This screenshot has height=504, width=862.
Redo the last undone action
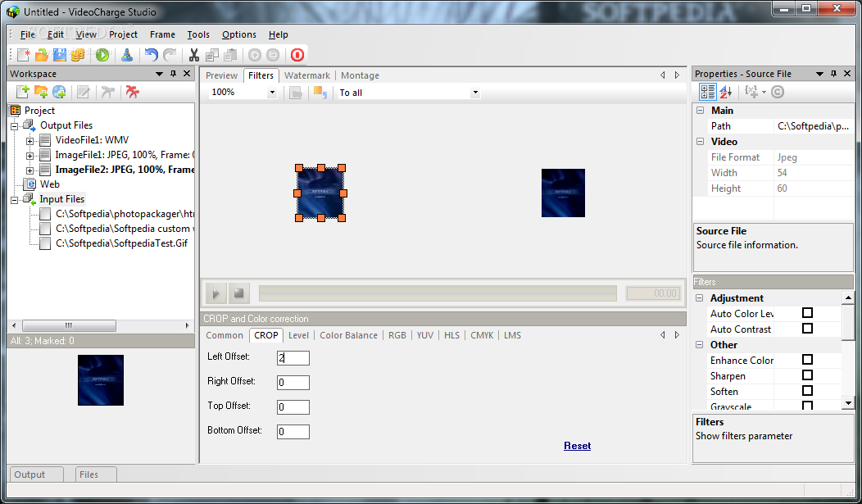[170, 55]
